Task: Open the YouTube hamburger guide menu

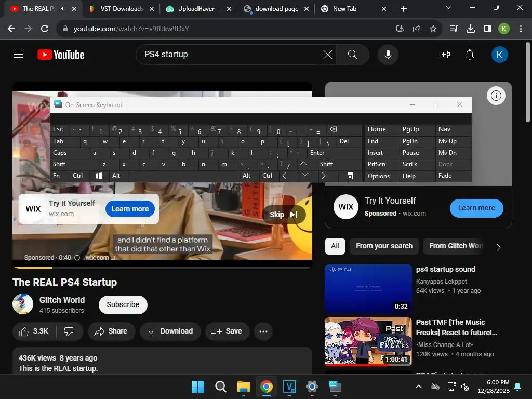Action: [x=19, y=54]
